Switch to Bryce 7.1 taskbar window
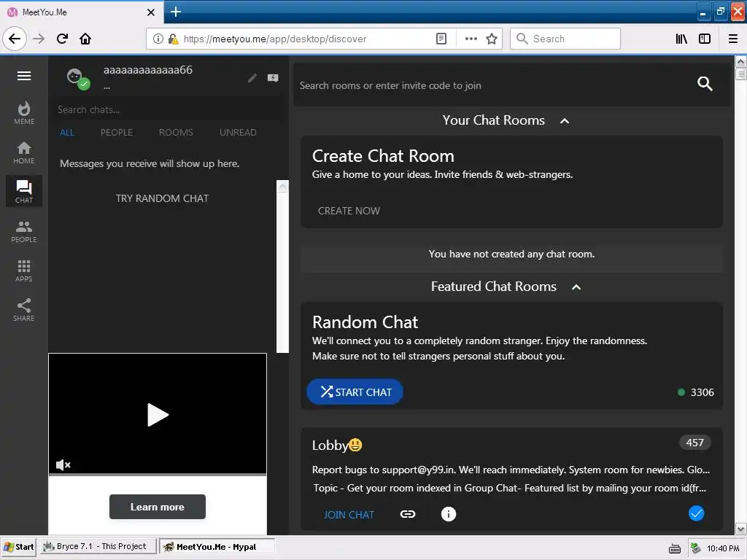This screenshot has width=747, height=560. pyautogui.click(x=98, y=546)
